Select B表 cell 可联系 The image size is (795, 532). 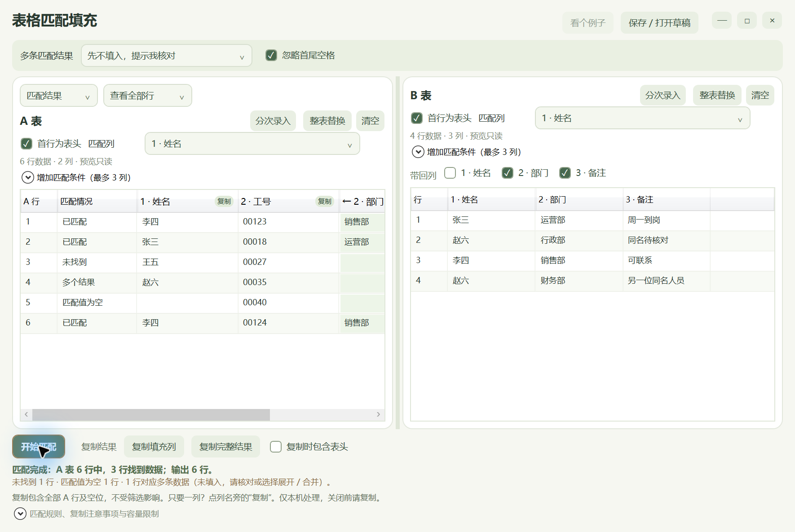pos(667,260)
